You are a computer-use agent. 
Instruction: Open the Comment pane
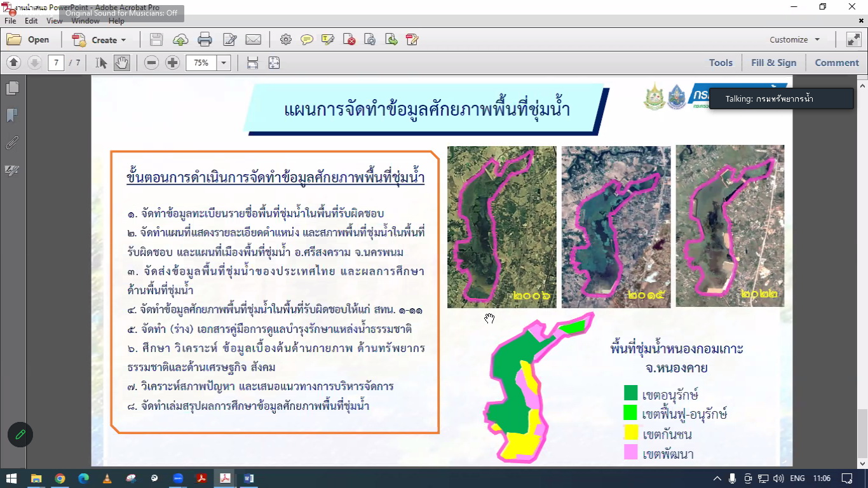[x=837, y=63]
